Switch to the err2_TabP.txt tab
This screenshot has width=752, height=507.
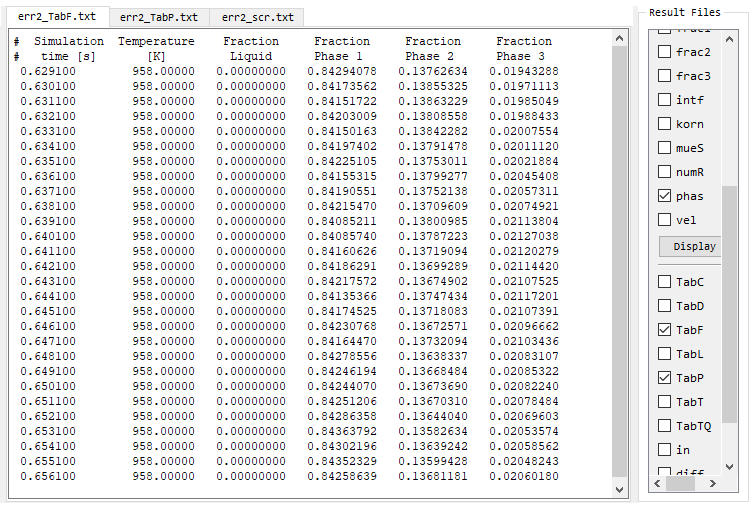158,17
